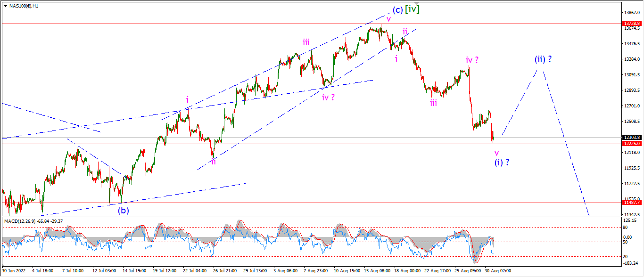The height and width of the screenshot is (277, 644).
Task: Select the magenta "iv ?" label near 13284
Action: click(x=472, y=60)
